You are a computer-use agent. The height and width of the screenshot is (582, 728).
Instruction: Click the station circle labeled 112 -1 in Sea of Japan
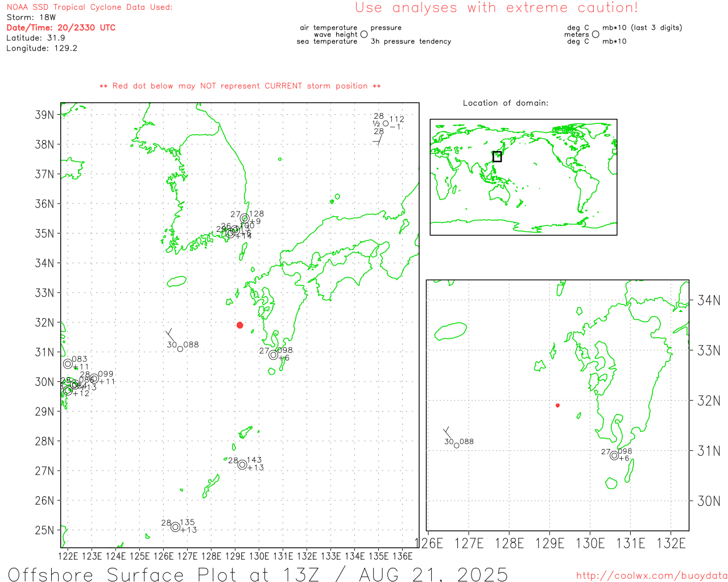coord(386,123)
